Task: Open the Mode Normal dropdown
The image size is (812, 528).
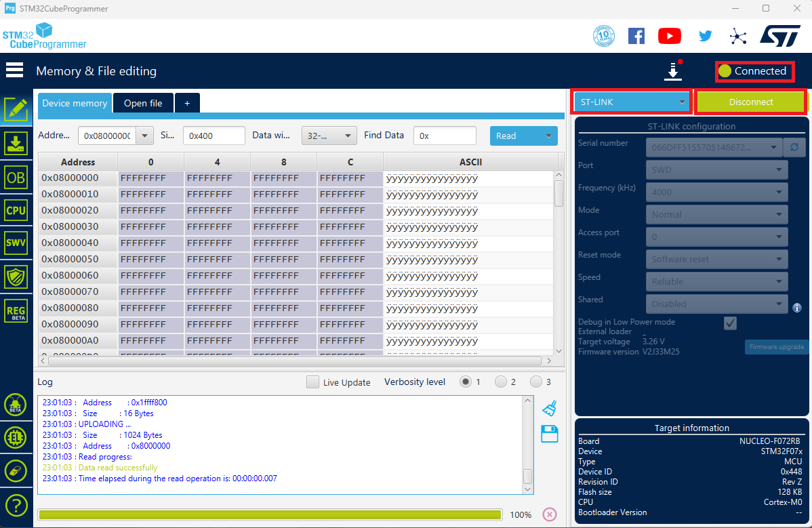Action: tap(716, 214)
